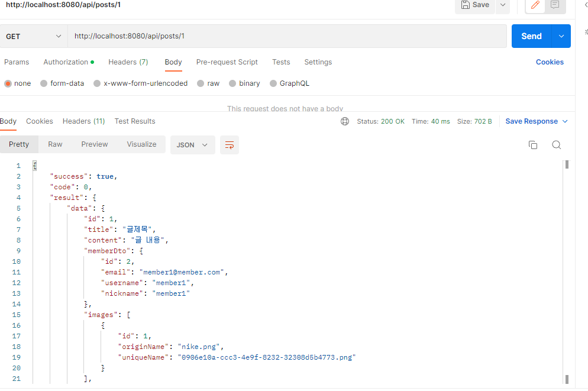Toggle the wrap lines icon
This screenshot has height=391, width=588.
click(229, 145)
